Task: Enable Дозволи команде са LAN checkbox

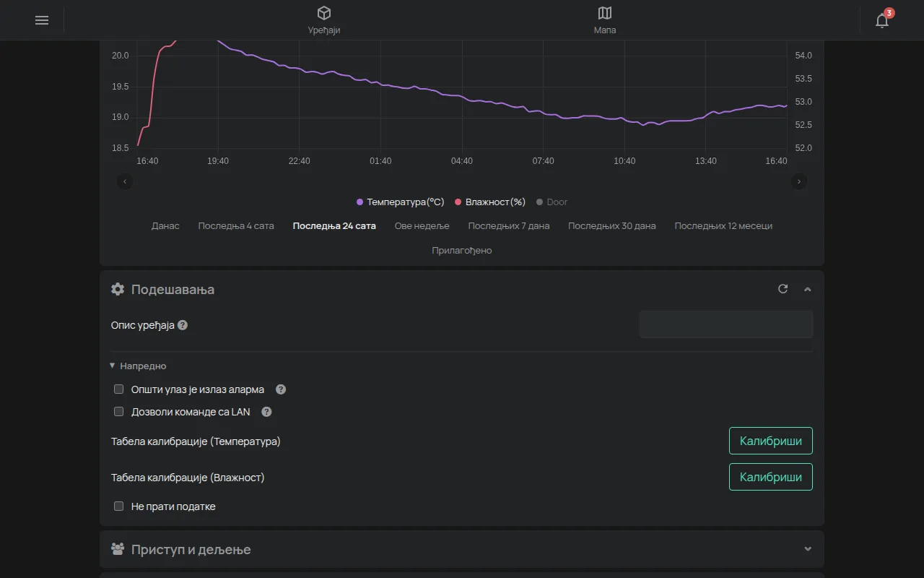Action: coord(119,412)
